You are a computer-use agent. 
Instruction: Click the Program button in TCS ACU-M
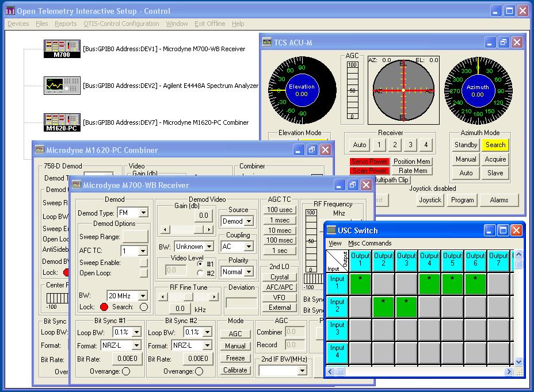[x=463, y=200]
